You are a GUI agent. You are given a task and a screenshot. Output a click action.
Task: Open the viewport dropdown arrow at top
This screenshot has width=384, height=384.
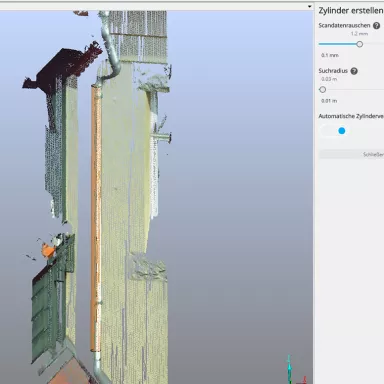coord(309,6)
